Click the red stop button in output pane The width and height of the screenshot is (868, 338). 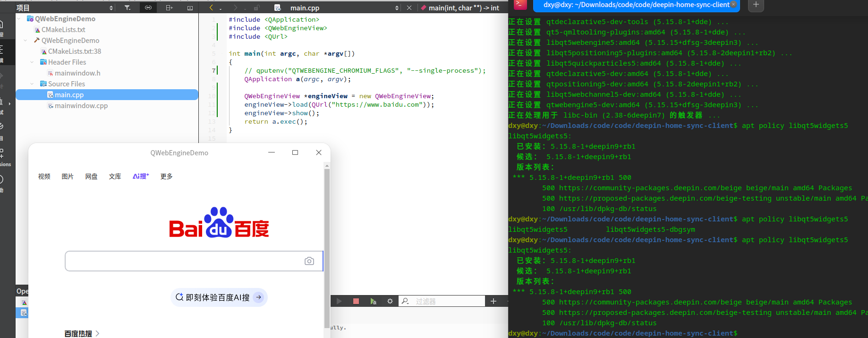pos(356,301)
